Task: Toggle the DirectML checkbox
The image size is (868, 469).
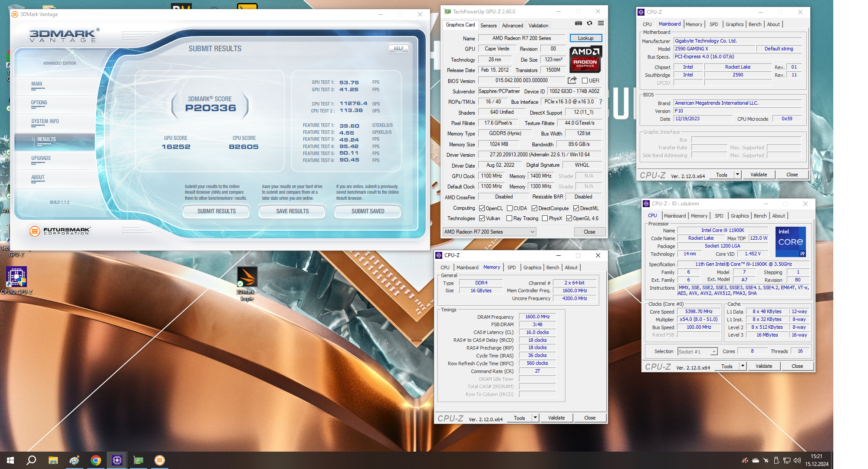Action: [x=576, y=208]
